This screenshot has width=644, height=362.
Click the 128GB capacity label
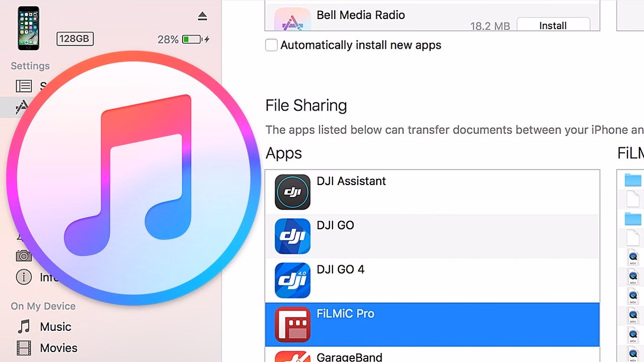point(74,39)
